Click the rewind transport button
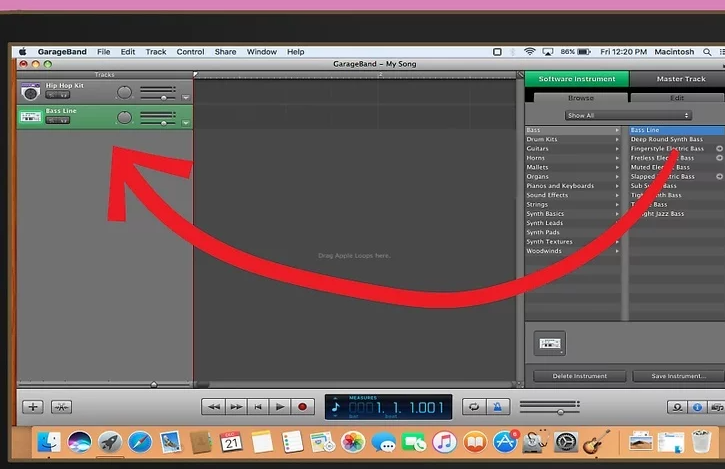Image resolution: width=725 pixels, height=469 pixels. click(214, 407)
